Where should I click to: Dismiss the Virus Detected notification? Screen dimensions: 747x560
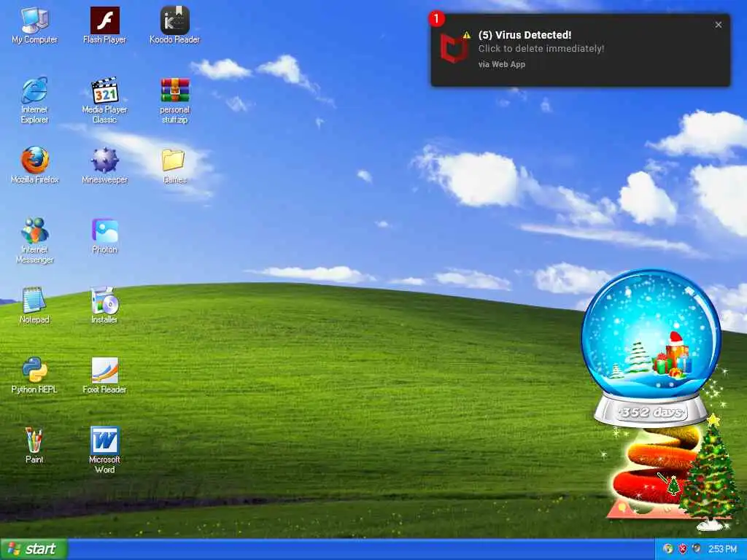pyautogui.click(x=719, y=25)
